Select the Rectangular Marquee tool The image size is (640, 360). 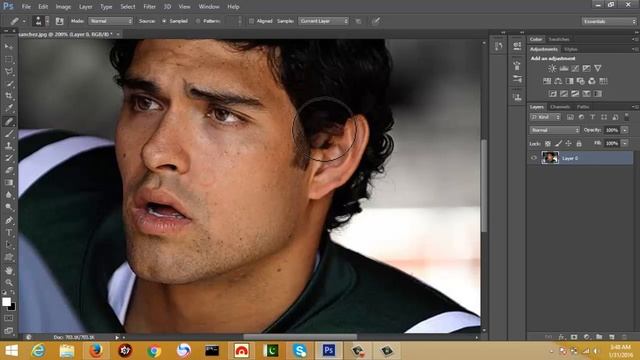coord(9,59)
